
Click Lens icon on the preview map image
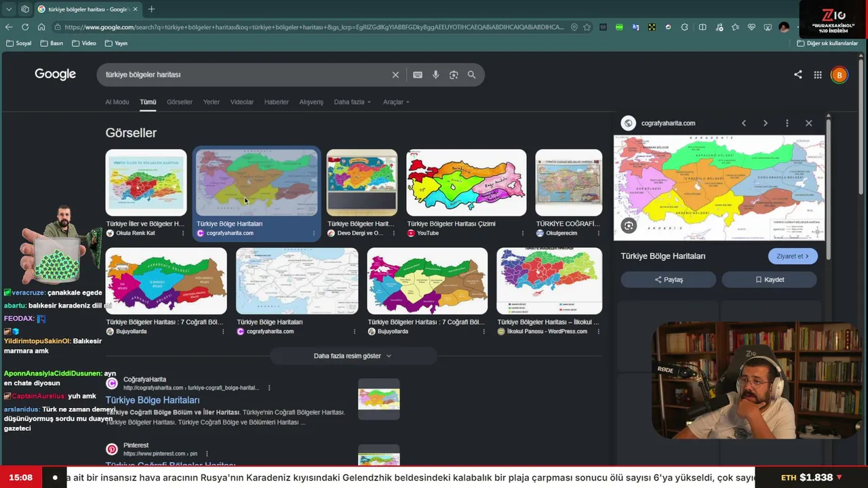tap(629, 226)
